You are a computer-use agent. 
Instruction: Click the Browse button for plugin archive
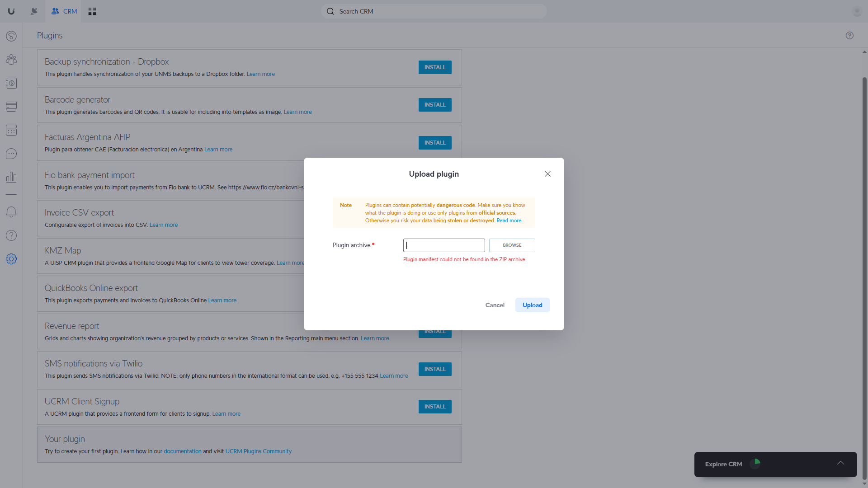point(512,245)
